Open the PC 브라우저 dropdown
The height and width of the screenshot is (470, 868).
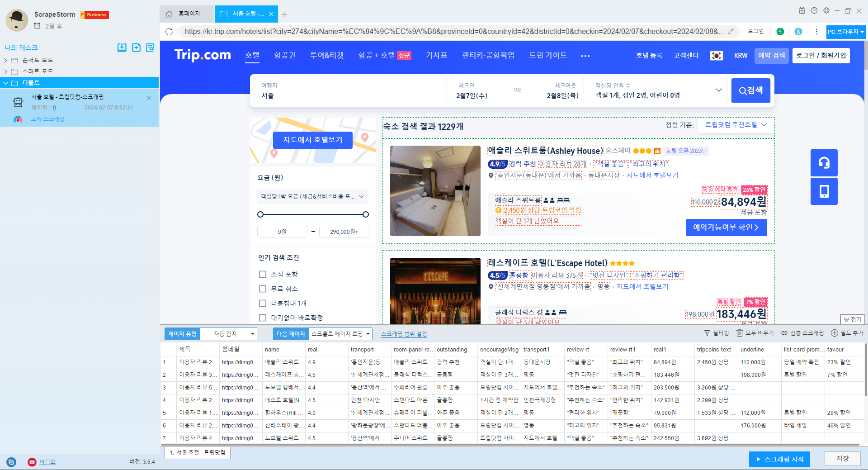pos(846,32)
